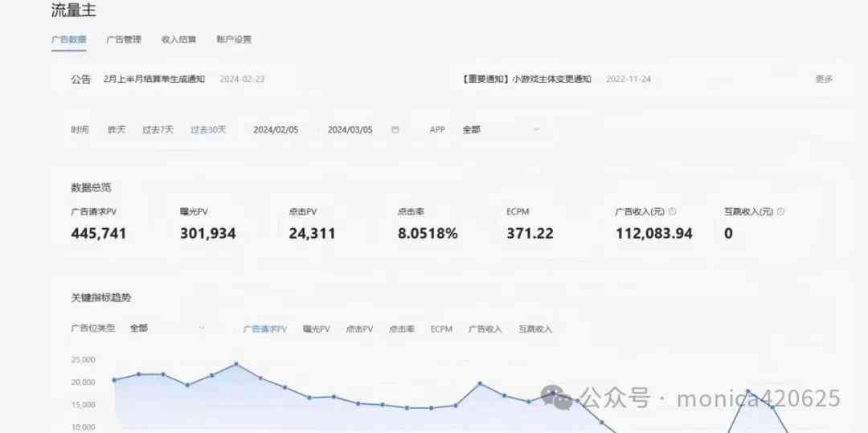Open the 收入结算 tab
Screen dimensions: 868x433
(x=178, y=40)
